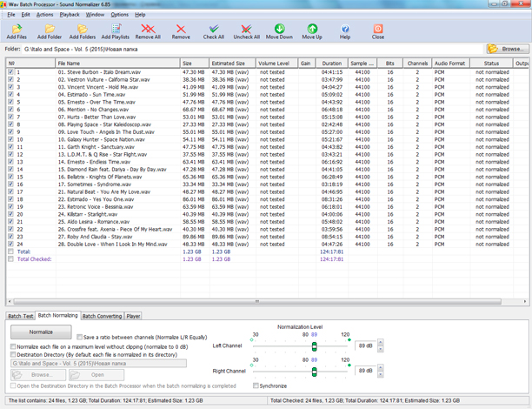
Task: Toggle Save a ratio between channels
Action: 80,337
